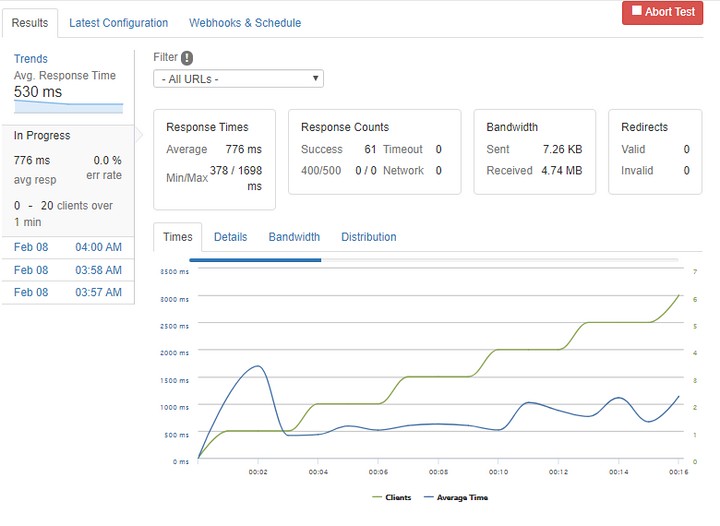Open the Webhooks & Schedule tab

pyautogui.click(x=245, y=23)
